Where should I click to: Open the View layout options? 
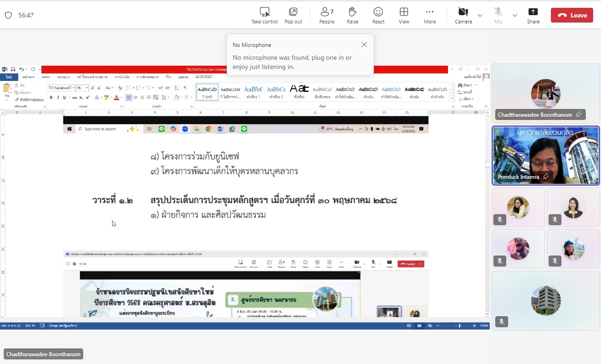tap(404, 12)
